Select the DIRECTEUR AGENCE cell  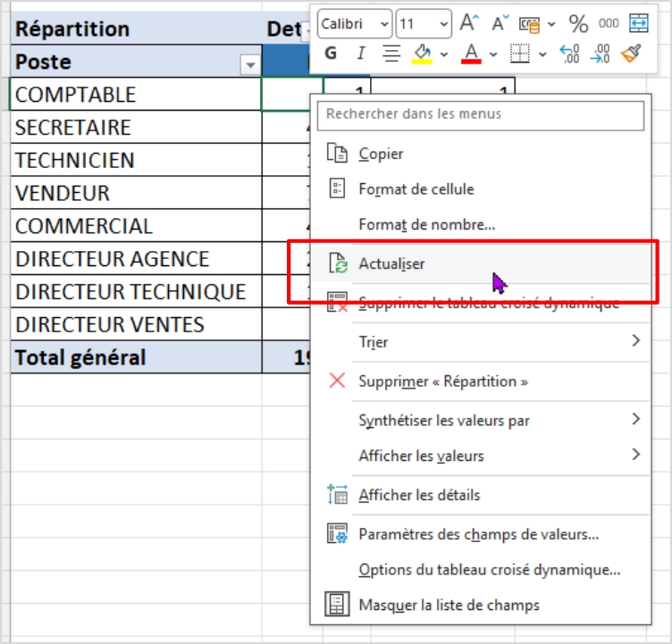point(136,259)
